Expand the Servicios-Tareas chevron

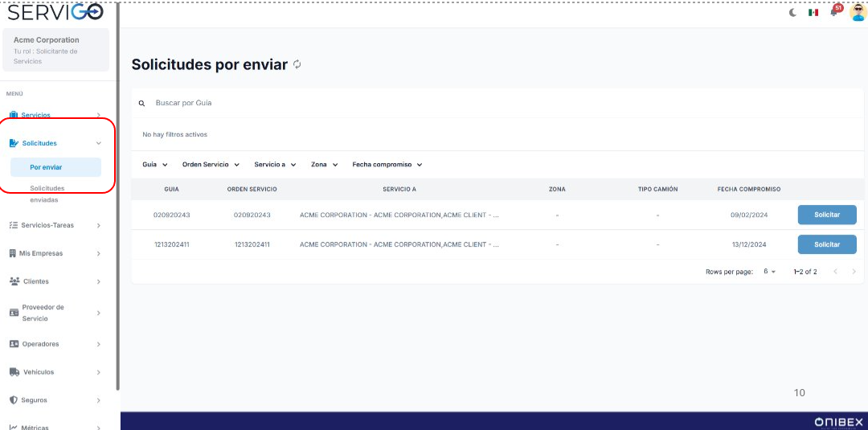pyautogui.click(x=99, y=225)
